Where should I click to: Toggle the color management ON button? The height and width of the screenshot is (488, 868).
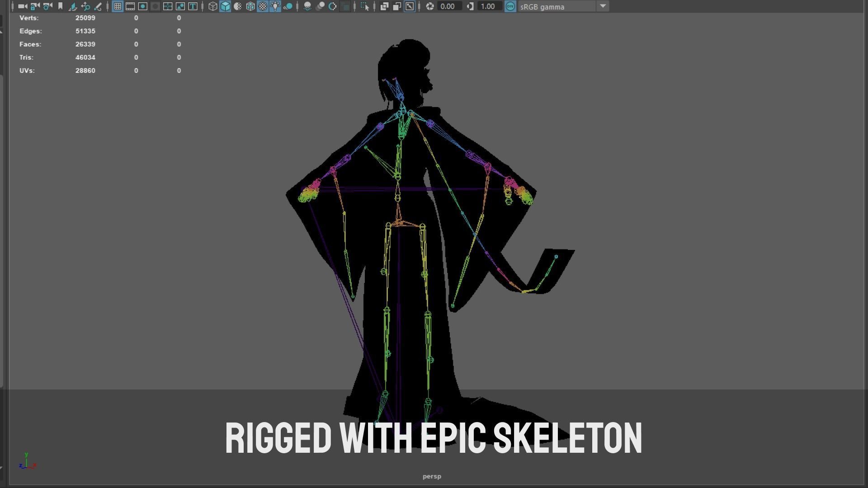[510, 6]
